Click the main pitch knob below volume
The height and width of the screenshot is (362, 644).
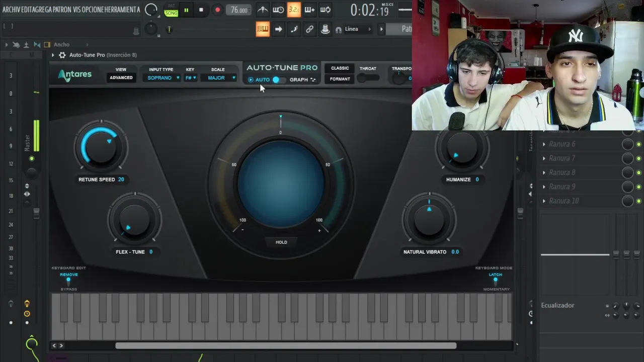coord(151,29)
